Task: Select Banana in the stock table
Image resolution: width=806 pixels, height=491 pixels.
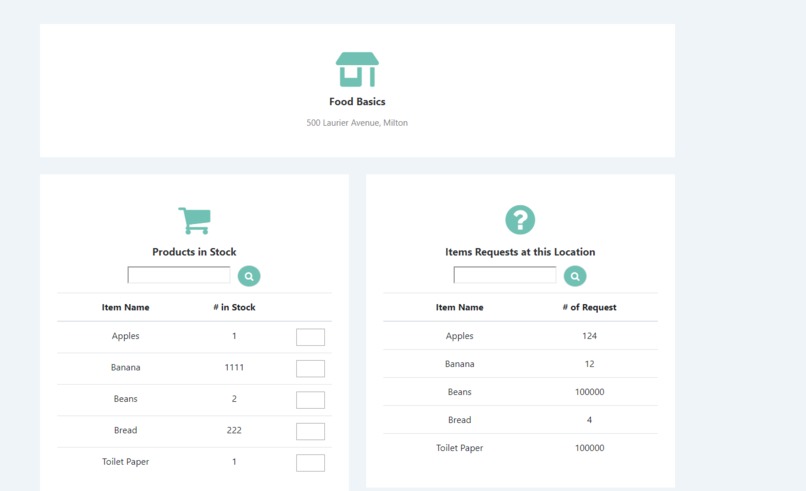Action: [x=125, y=368]
